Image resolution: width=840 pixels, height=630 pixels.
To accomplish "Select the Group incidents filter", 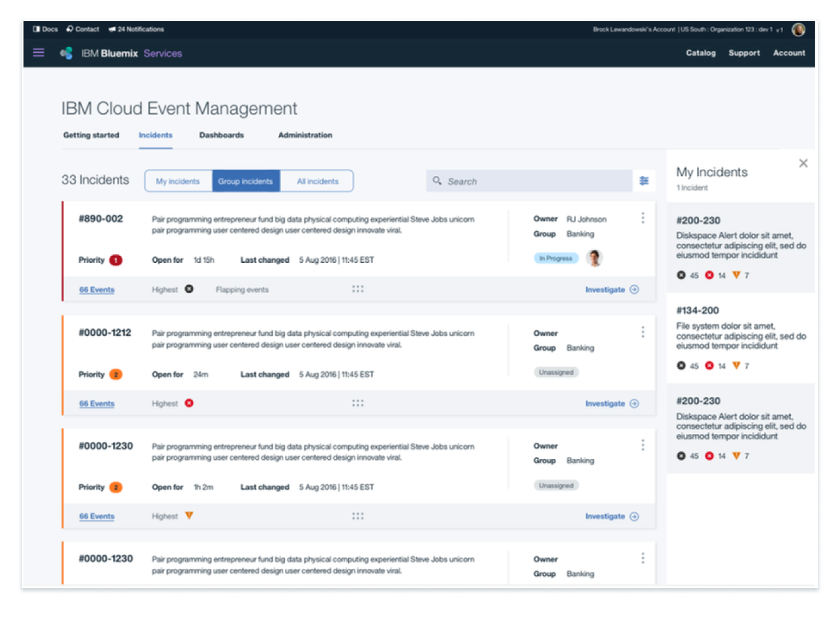I will [246, 181].
